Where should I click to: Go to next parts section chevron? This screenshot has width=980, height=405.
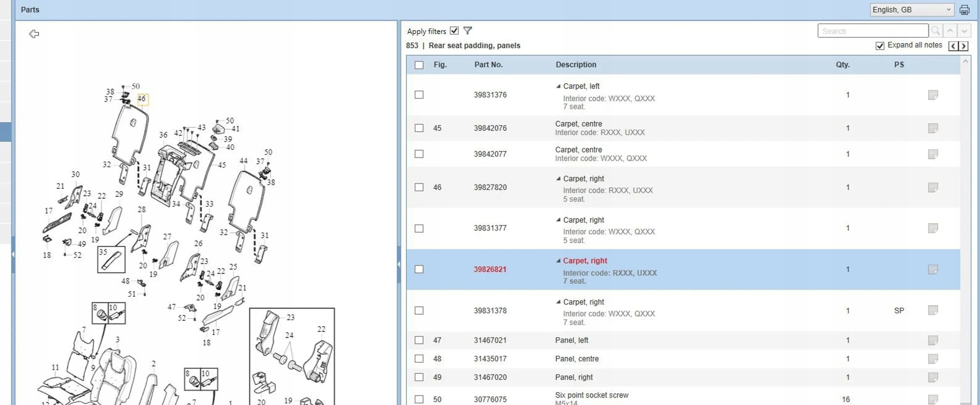pos(964,46)
